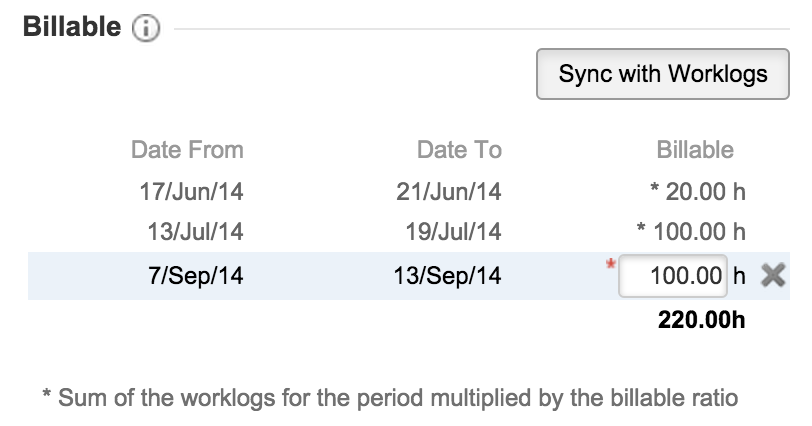
Task: Click the 19/Jul/14 end date
Action: pyautogui.click(x=451, y=232)
